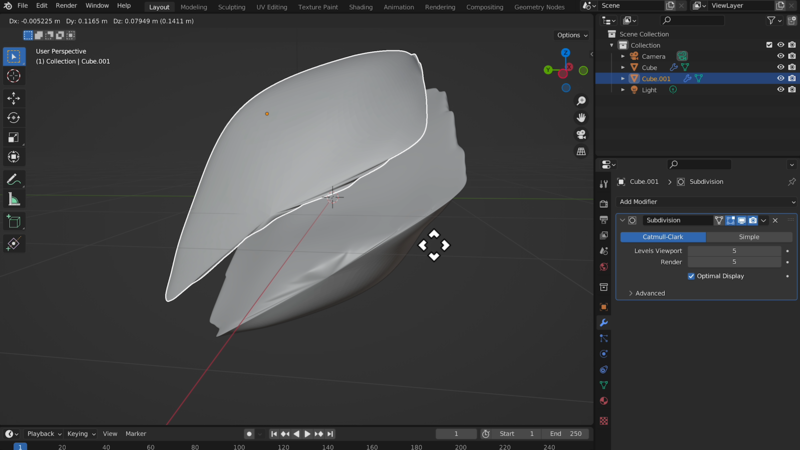Open the Object properties tab
Image resolution: width=800 pixels, height=450 pixels.
click(x=604, y=307)
